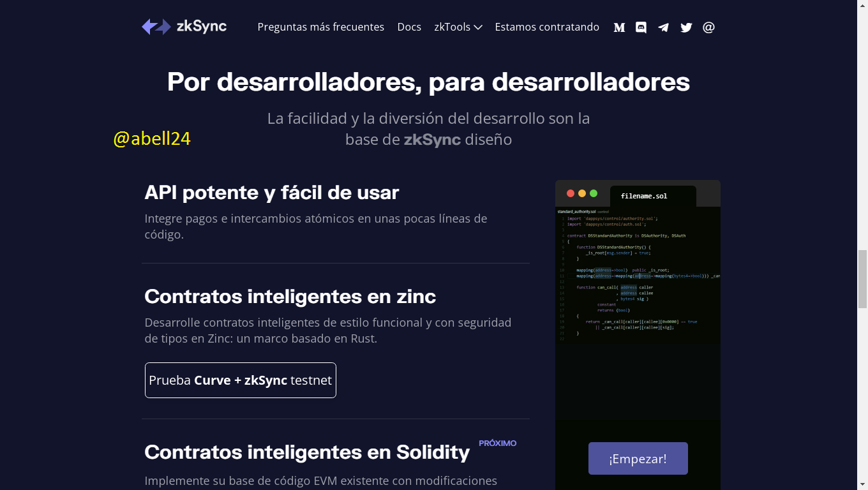
Task: Click the zkSync logo in the header
Action: coord(184,27)
